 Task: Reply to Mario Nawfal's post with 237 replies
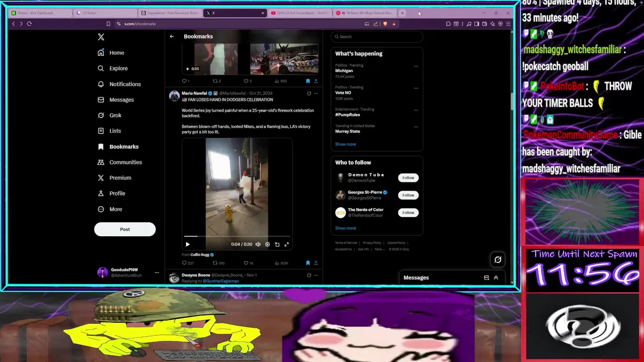coord(188,263)
